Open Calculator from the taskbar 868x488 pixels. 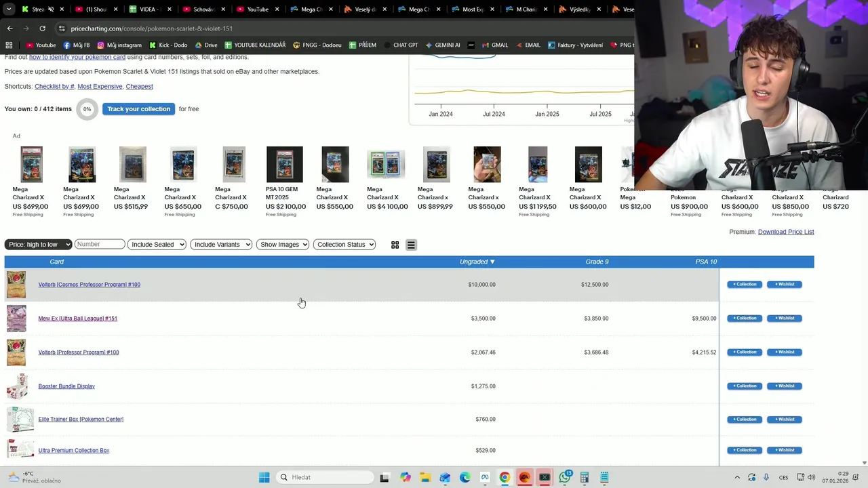(585, 477)
